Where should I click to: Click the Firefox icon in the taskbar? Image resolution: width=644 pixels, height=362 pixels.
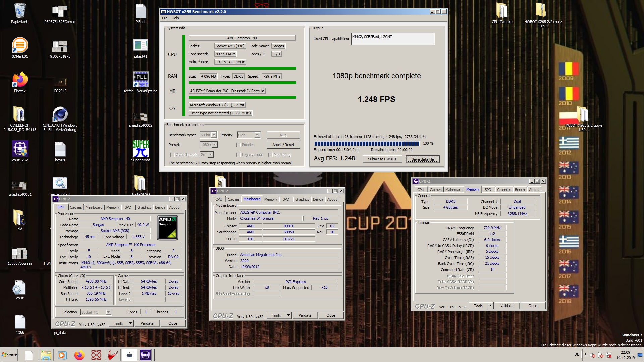pyautogui.click(x=79, y=355)
